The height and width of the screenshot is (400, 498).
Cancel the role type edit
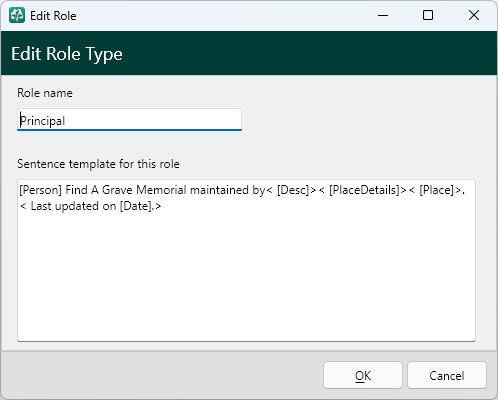click(447, 375)
